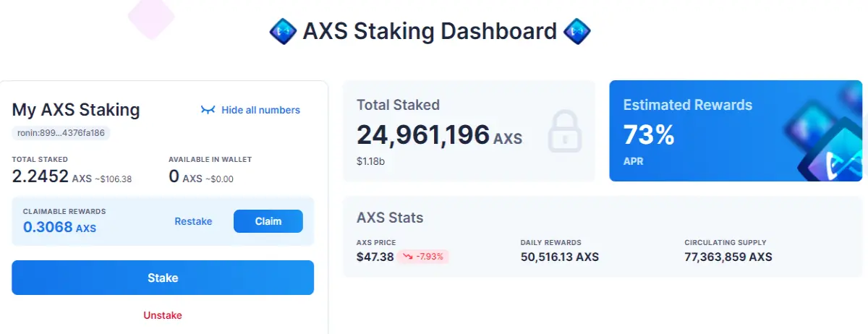Click the $47.38 AXS price value
The width and height of the screenshot is (868, 334).
375,257
